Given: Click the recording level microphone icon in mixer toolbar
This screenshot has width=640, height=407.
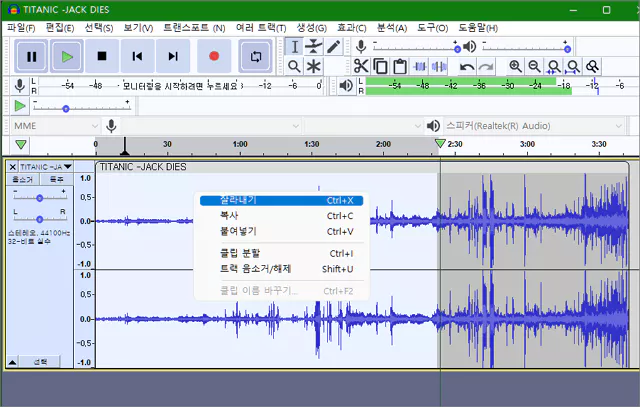Looking at the screenshot, I should [361, 47].
